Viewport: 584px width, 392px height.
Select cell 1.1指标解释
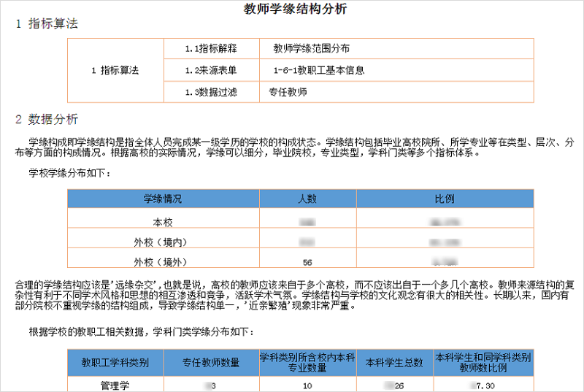[212, 48]
